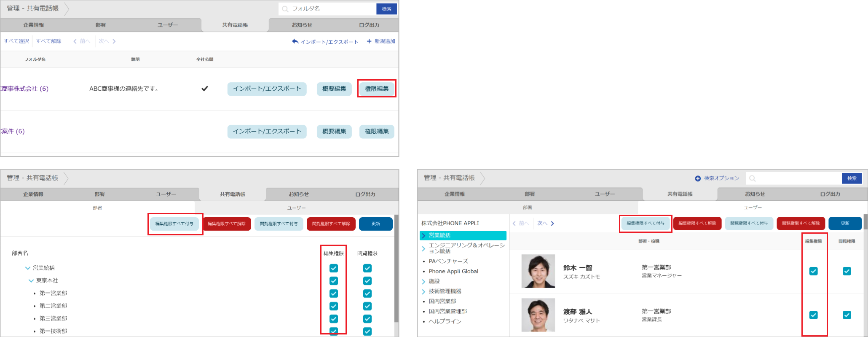Screen dimensions: 868x337
Task: Click 渡部 雅人's profile photo
Action: pos(538,315)
